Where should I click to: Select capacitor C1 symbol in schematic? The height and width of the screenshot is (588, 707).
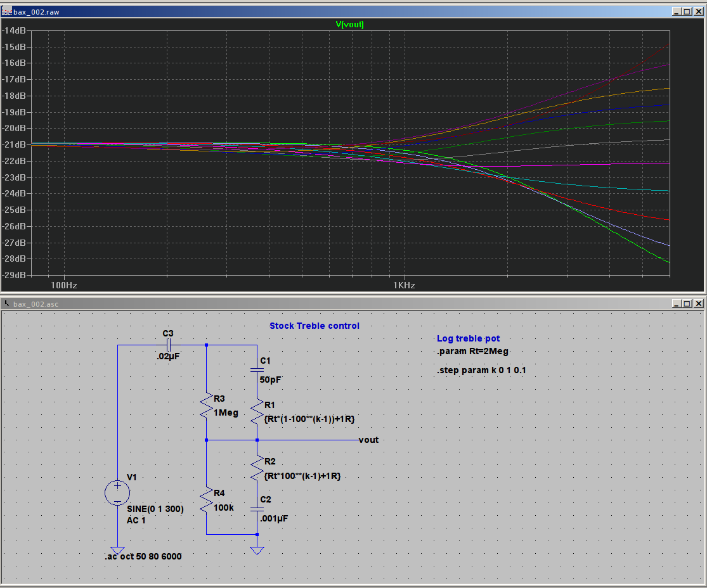click(257, 370)
